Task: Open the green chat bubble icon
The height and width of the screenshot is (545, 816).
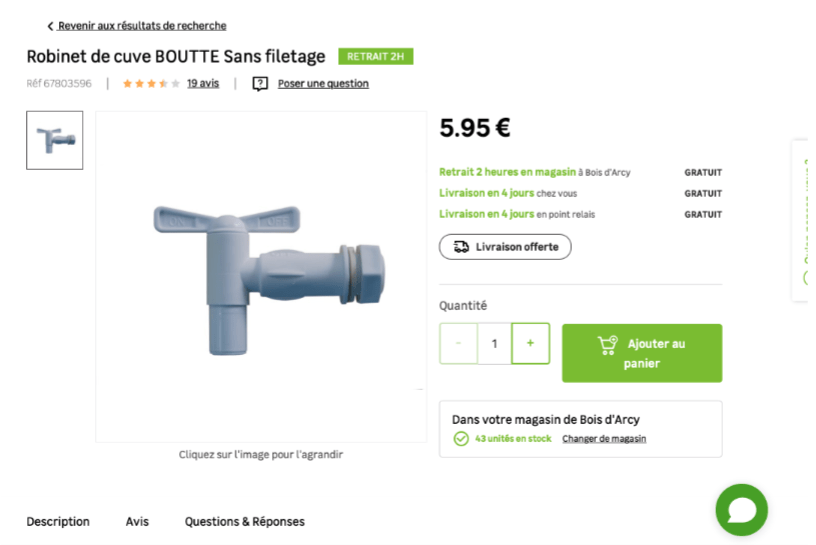Action: click(x=742, y=510)
